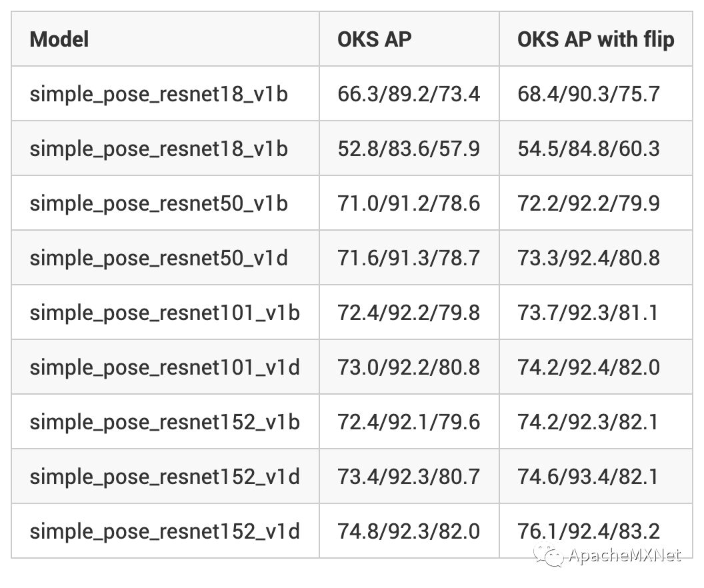
Task: Select the simple_pose_resnet101_v1b model name
Action: [165, 313]
